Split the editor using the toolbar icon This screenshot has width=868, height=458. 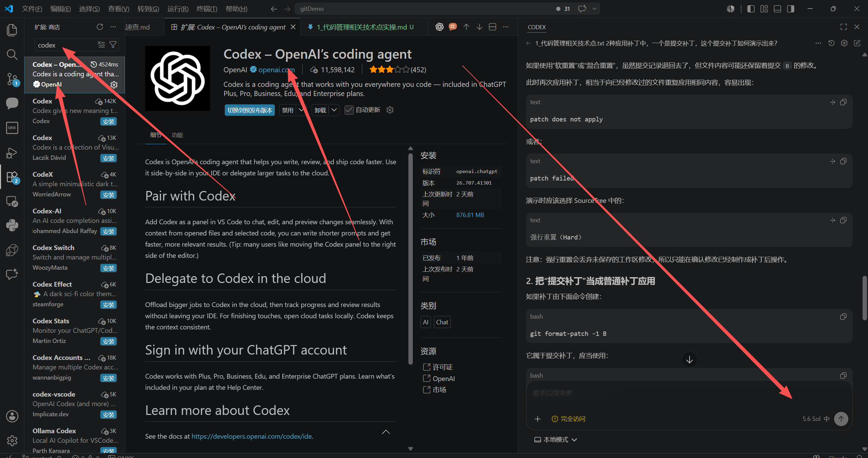coord(493,27)
